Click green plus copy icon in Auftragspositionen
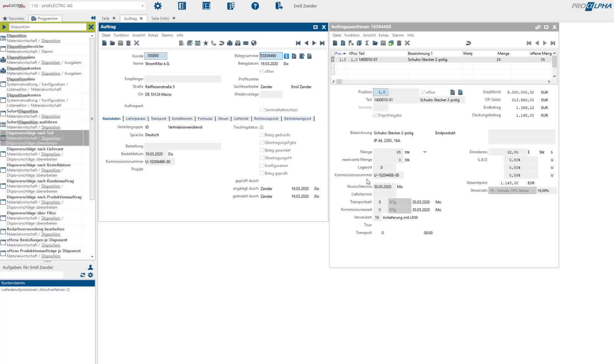The height and width of the screenshot is (364, 614). [391, 43]
